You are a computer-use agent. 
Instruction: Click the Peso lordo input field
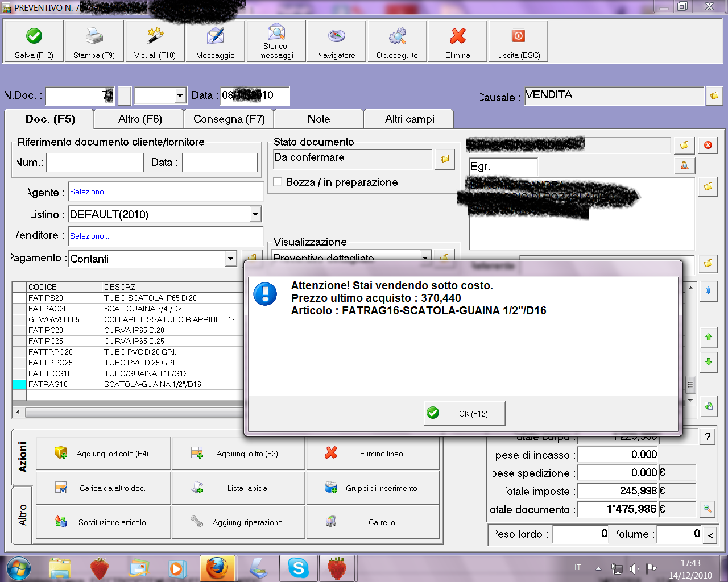point(581,534)
